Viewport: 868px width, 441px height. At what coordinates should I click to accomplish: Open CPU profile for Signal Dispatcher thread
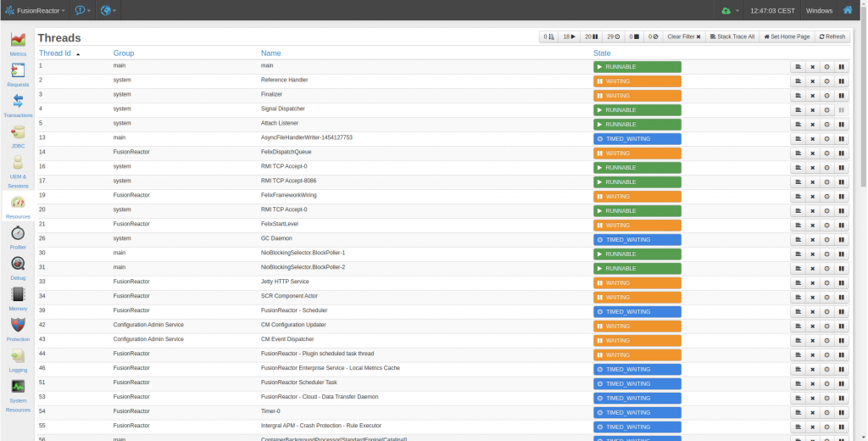(x=826, y=110)
